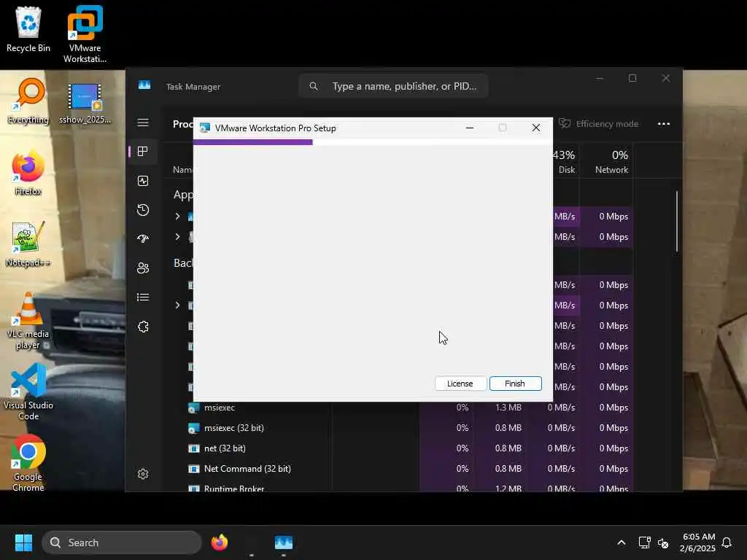Close the VMware Workstation Pro Setup window
The width and height of the screenshot is (747, 560).
536,128
